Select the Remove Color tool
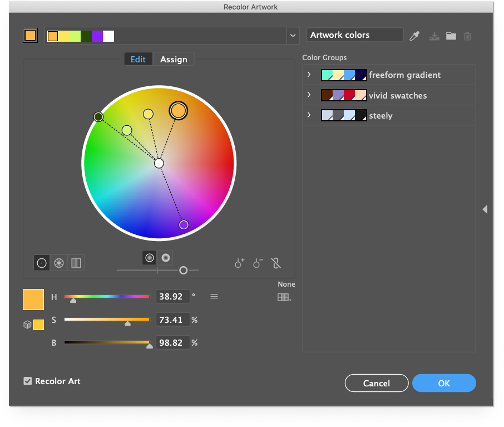 258,263
